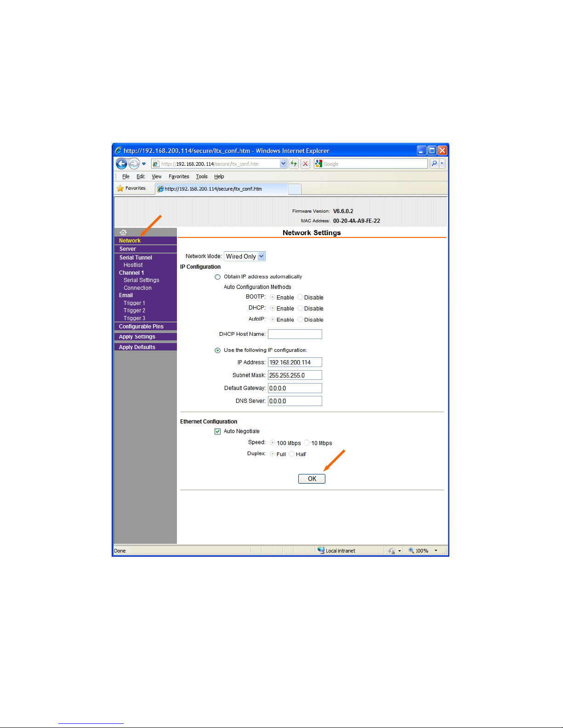Click the home icon in sidebar

point(123,232)
